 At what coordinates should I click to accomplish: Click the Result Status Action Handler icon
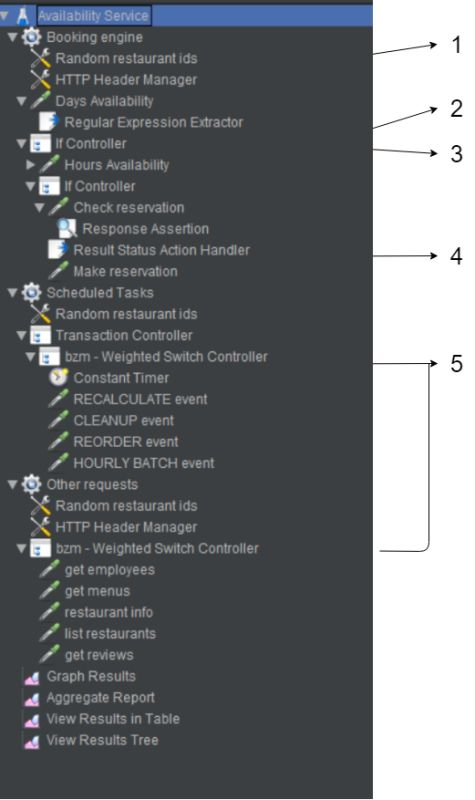pyautogui.click(x=59, y=251)
